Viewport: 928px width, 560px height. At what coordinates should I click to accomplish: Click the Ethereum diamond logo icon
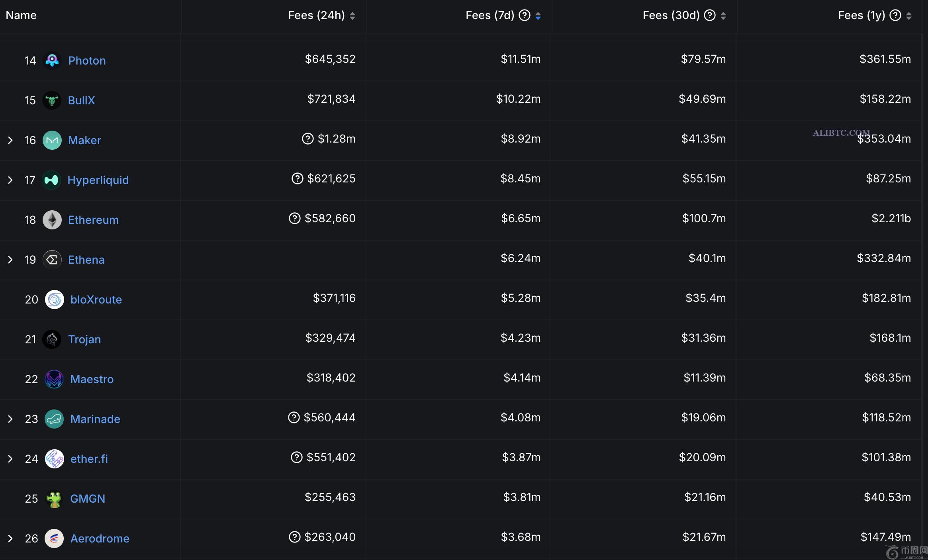click(x=52, y=220)
